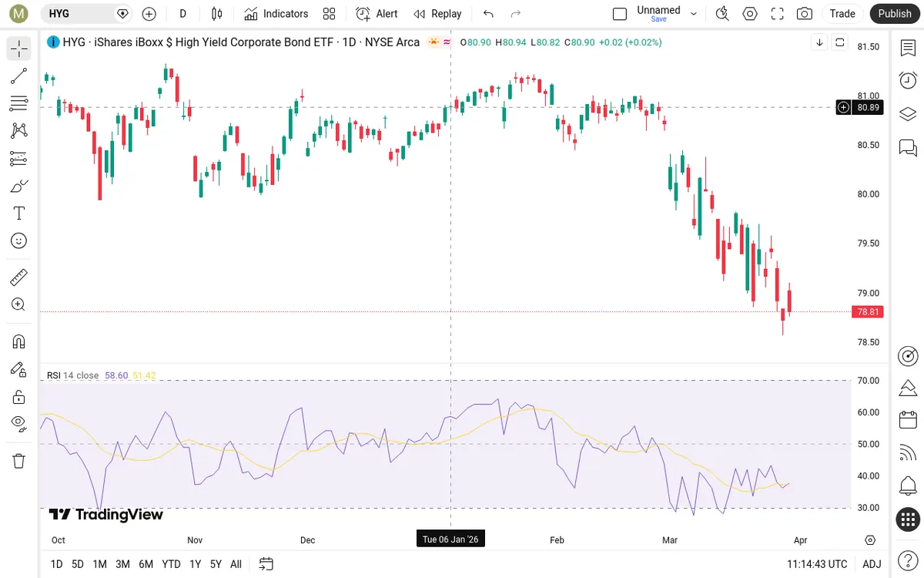The image size is (924, 578).
Task: Lock all drawing tools
Action: tap(19, 397)
